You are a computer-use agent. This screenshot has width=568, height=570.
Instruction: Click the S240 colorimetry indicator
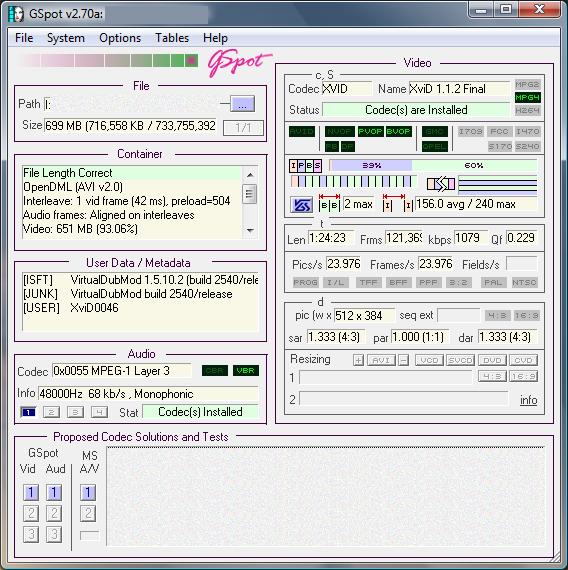528,146
